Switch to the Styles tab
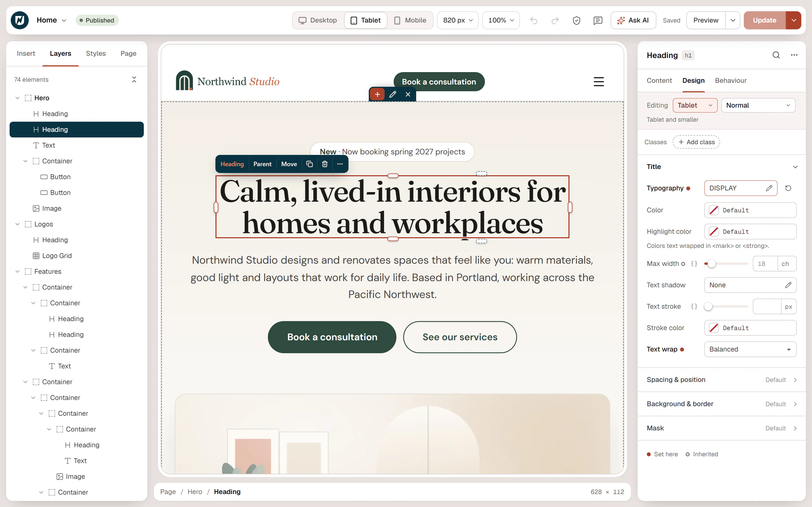Viewport: 812px width, 507px height. [x=96, y=53]
